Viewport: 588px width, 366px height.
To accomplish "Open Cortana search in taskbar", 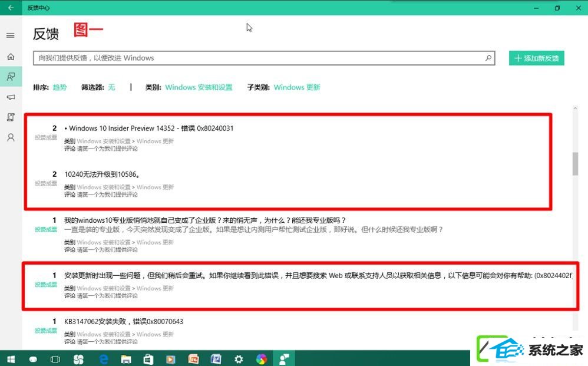I will pos(33,360).
